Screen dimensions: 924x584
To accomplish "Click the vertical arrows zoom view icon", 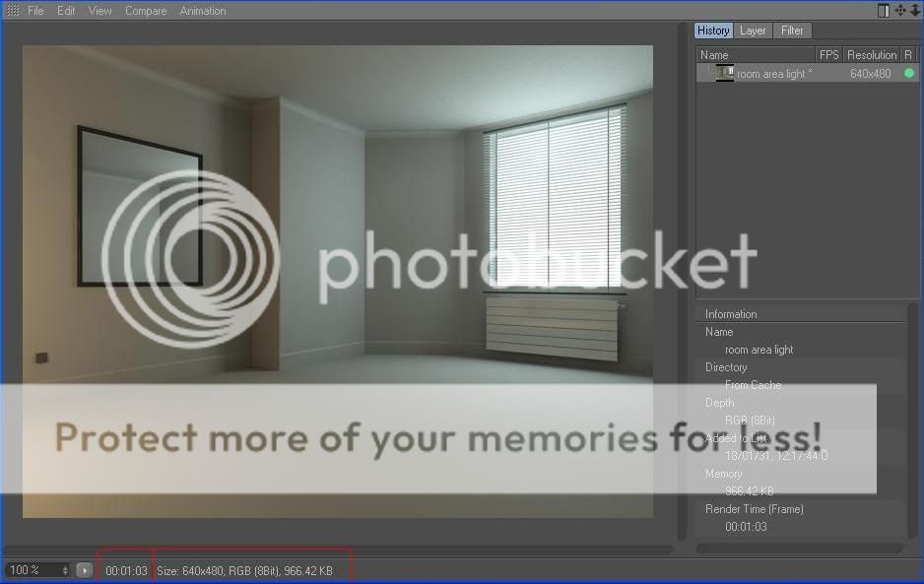I will (x=914, y=11).
